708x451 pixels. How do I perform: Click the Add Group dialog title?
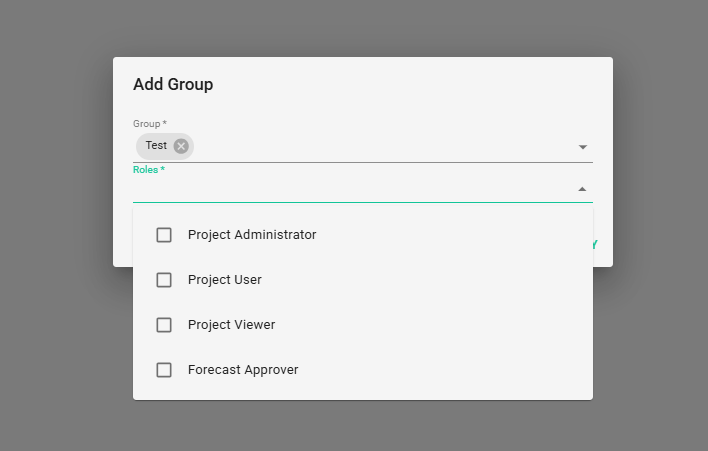pos(173,84)
